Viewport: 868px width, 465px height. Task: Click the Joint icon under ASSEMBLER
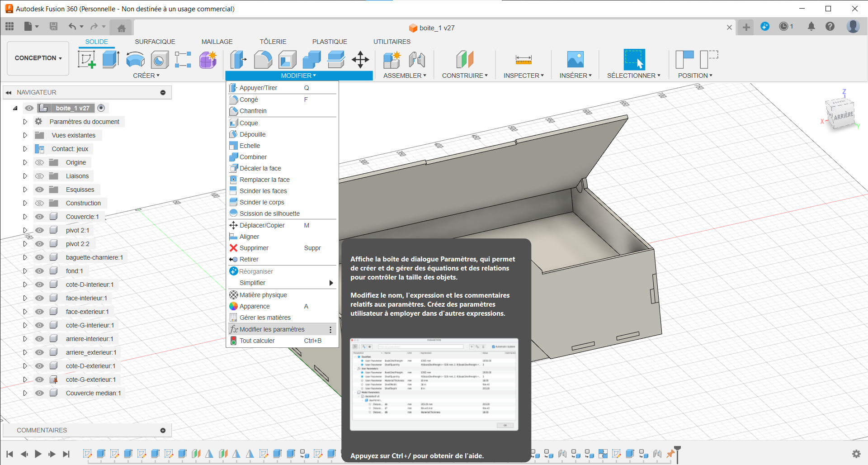(417, 59)
